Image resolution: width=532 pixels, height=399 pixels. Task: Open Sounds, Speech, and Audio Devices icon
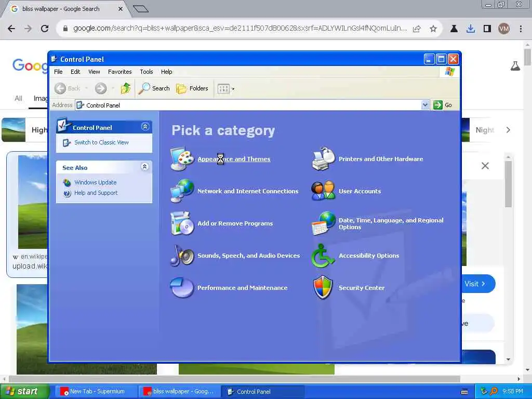pos(182,256)
